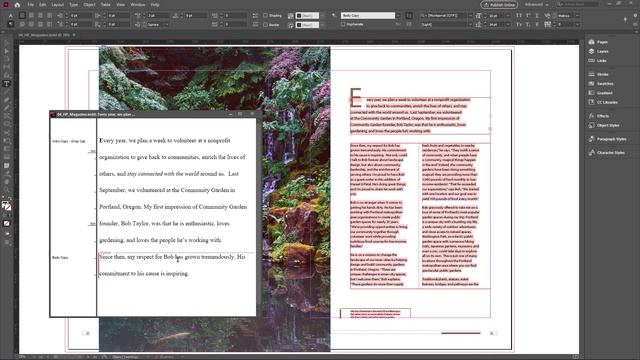
Task: Open the File menu
Action: coord(31,5)
